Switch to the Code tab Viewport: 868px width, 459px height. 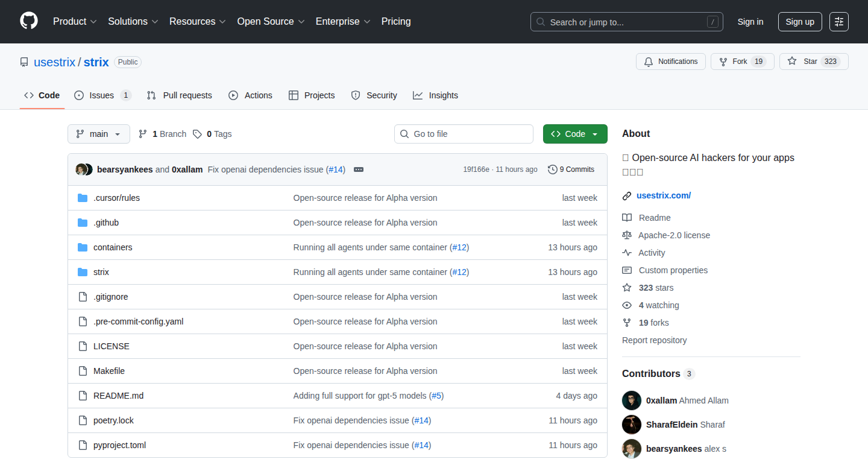coord(42,95)
